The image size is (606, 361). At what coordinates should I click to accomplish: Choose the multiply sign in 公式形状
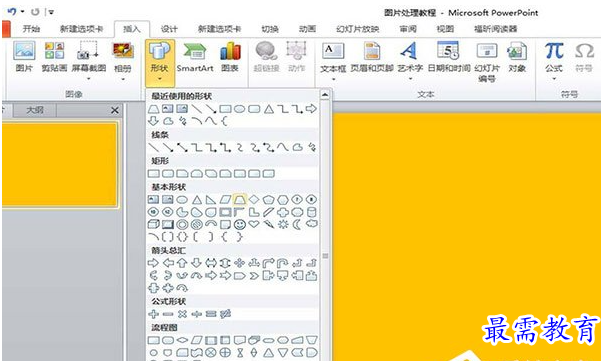(x=182, y=314)
